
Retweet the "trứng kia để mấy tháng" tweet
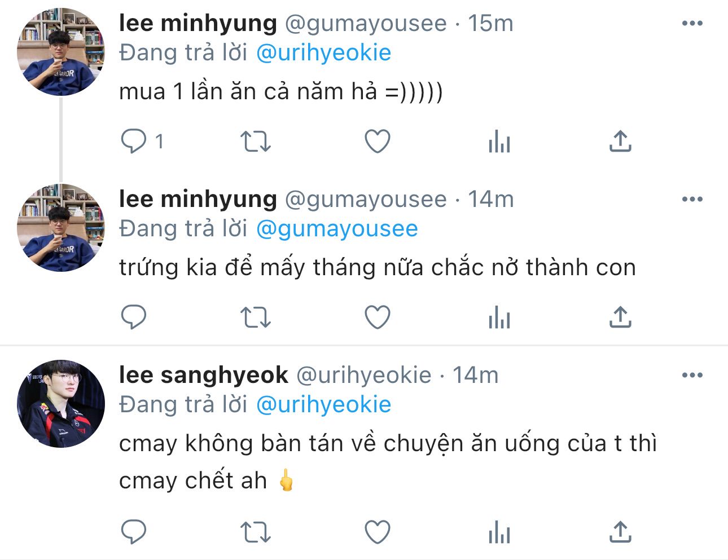point(256,318)
